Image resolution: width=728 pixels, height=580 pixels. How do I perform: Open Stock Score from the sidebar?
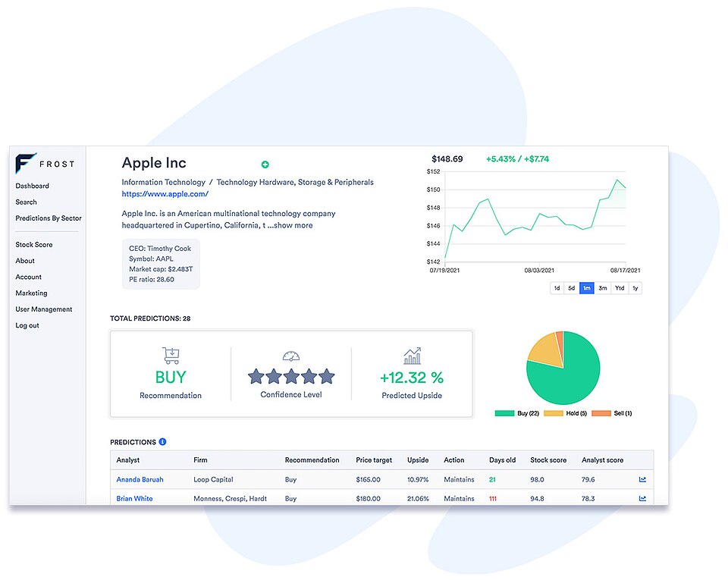click(x=33, y=244)
